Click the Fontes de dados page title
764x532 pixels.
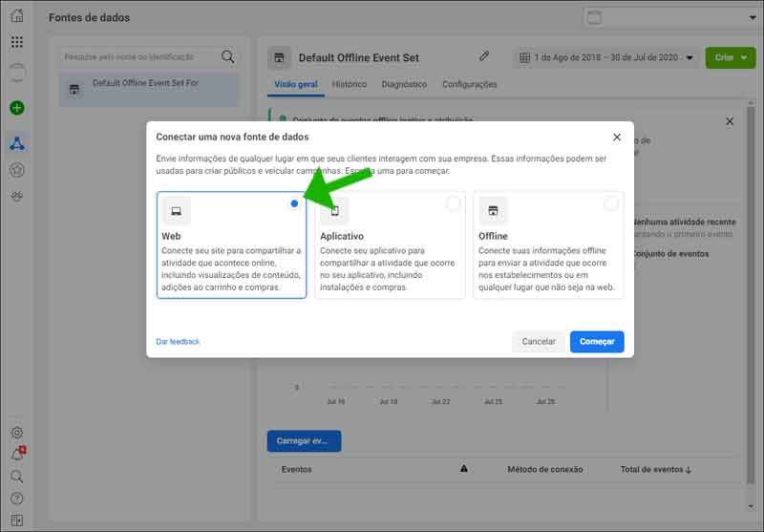(x=89, y=17)
